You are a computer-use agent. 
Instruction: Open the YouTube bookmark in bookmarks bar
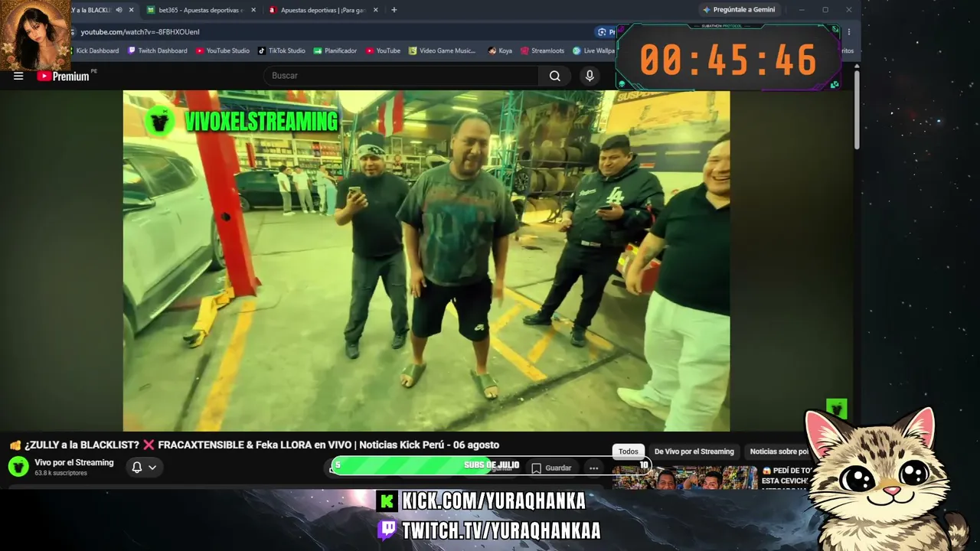pyautogui.click(x=383, y=51)
